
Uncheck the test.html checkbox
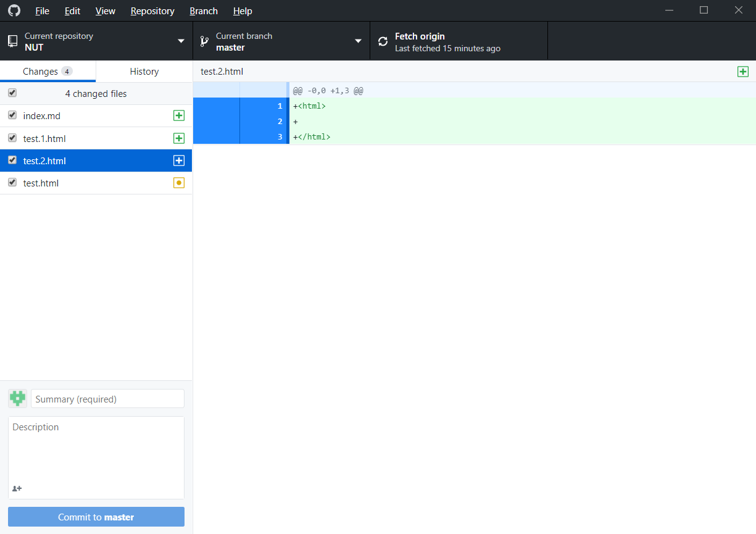click(12, 182)
